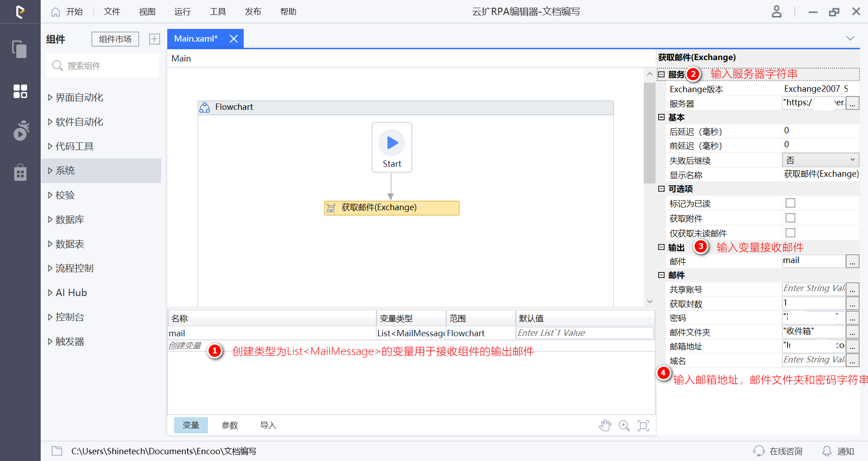The image size is (868, 461).
Task: Collapse the 可选项 property section
Action: click(x=661, y=188)
